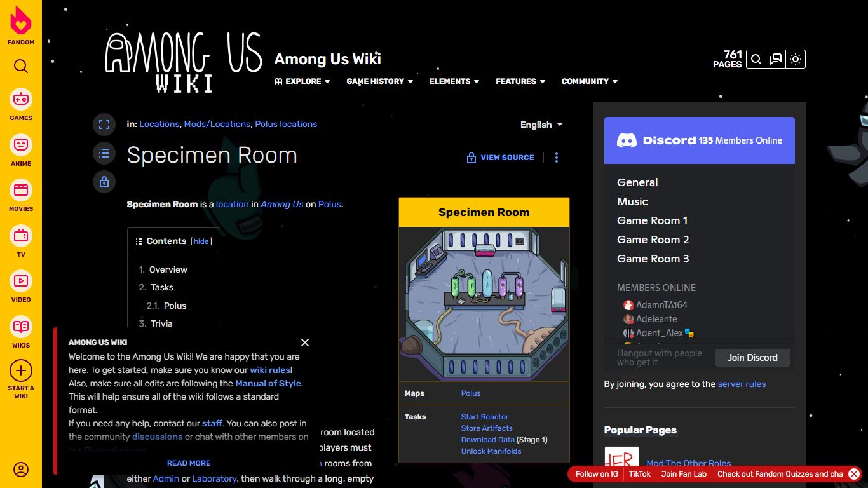Open the Community dropdown menu

(590, 81)
